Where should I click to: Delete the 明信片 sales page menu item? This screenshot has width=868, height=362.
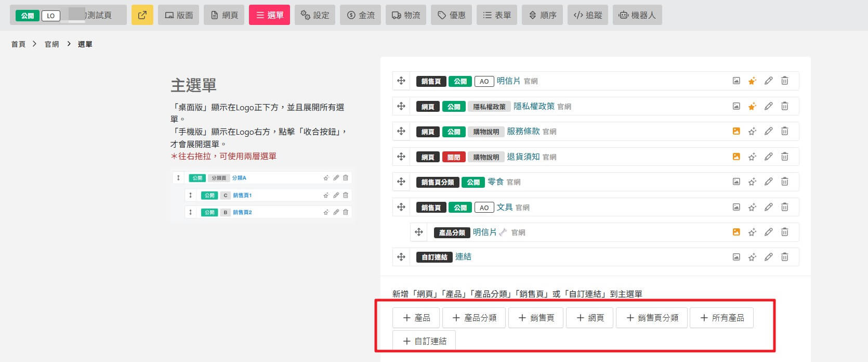point(784,81)
